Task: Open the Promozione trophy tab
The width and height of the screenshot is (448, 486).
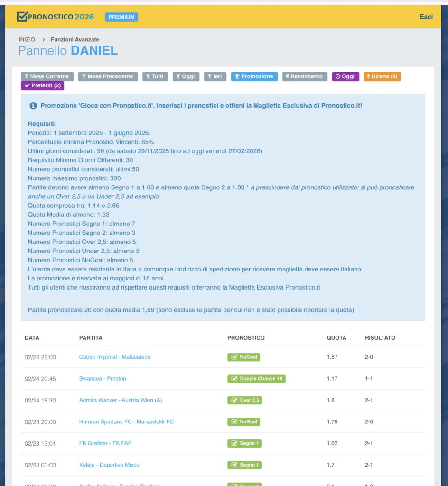Action: [254, 76]
